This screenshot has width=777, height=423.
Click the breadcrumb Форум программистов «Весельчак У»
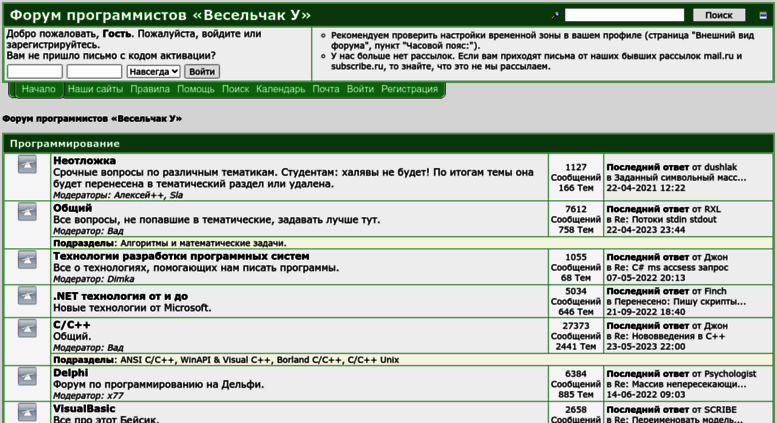pyautogui.click(x=92, y=119)
